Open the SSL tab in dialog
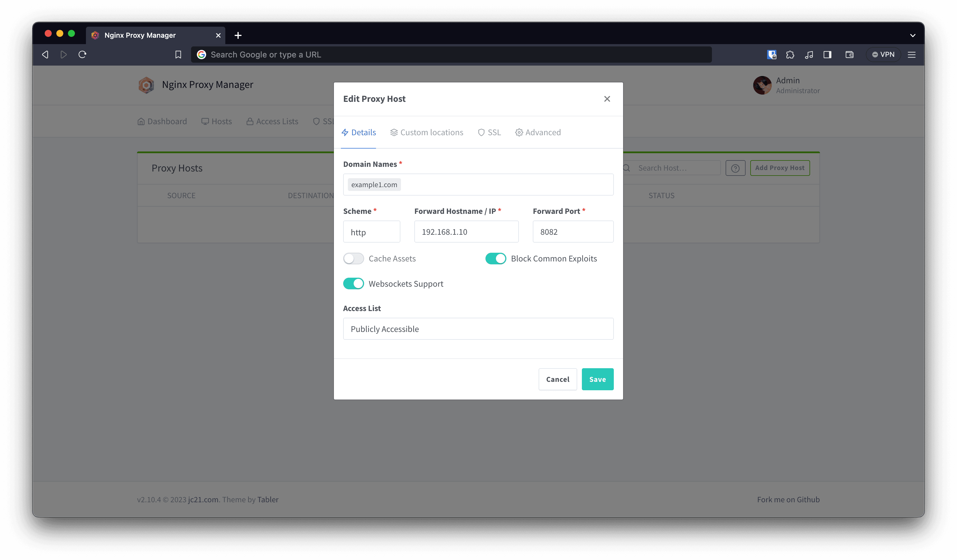The image size is (957, 560). 489,132
